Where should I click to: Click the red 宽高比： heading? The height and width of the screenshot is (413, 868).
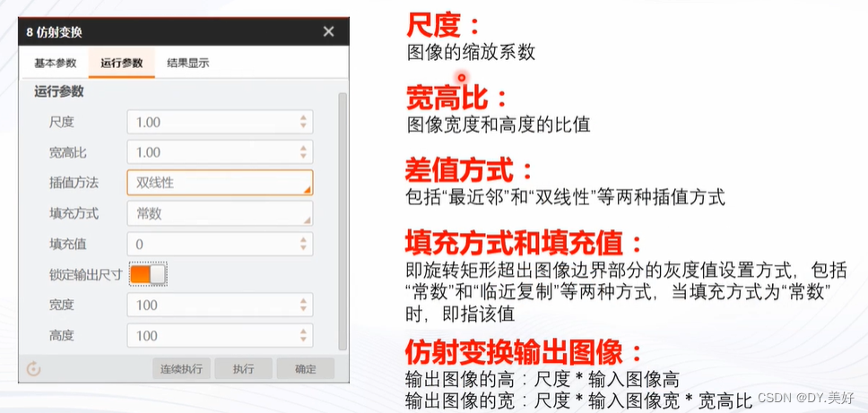(456, 98)
